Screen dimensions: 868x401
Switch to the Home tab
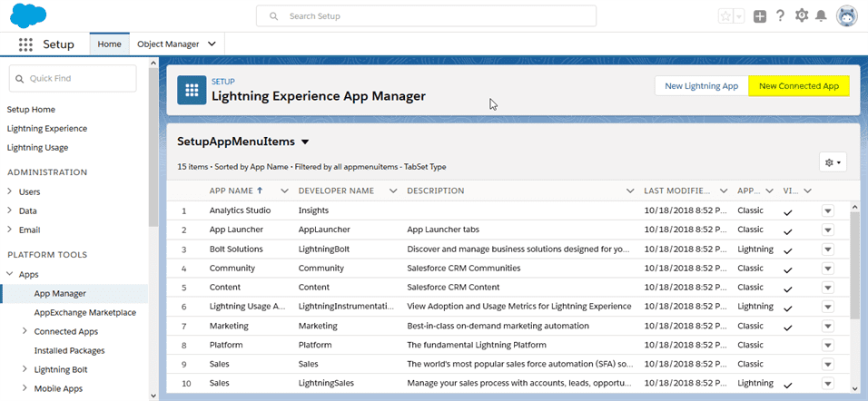pos(109,44)
